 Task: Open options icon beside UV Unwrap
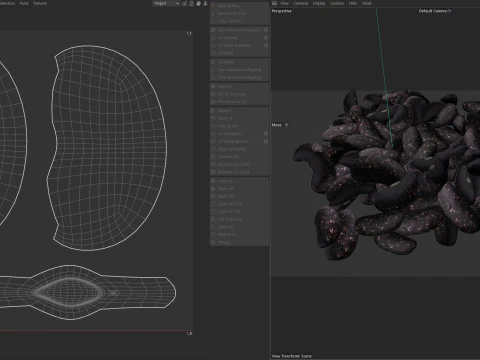pyautogui.click(x=266, y=38)
